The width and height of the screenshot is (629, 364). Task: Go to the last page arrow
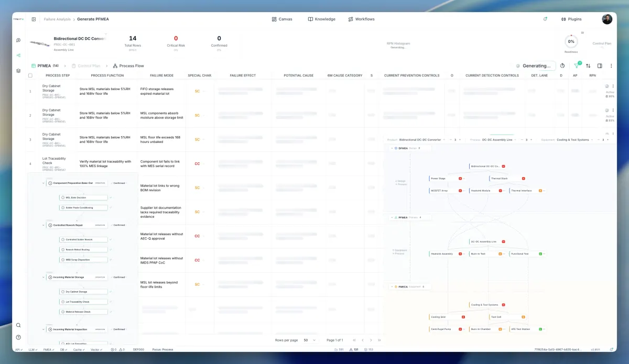point(379,340)
